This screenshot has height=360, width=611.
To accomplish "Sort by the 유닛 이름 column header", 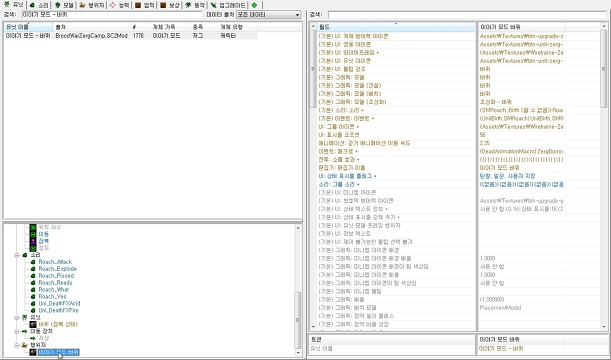I will (28, 27).
